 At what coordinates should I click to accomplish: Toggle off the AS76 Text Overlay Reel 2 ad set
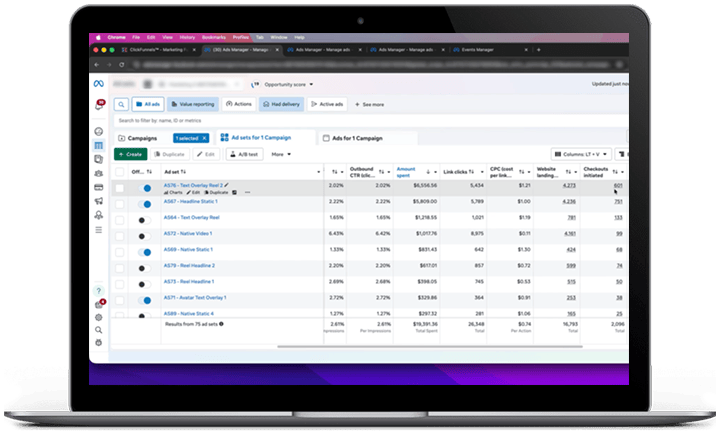click(x=146, y=188)
